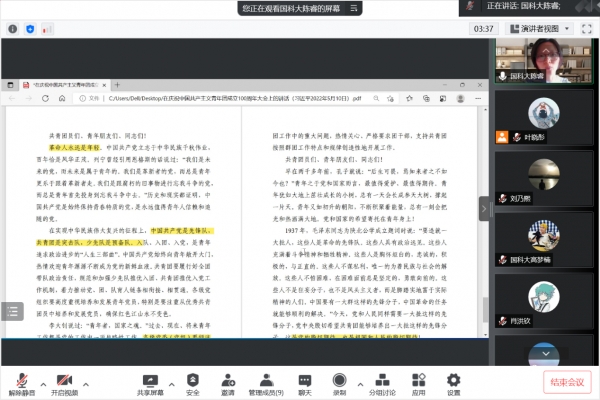Invite participants to the meeting
Viewport: 600px width, 400px height.
tap(228, 384)
